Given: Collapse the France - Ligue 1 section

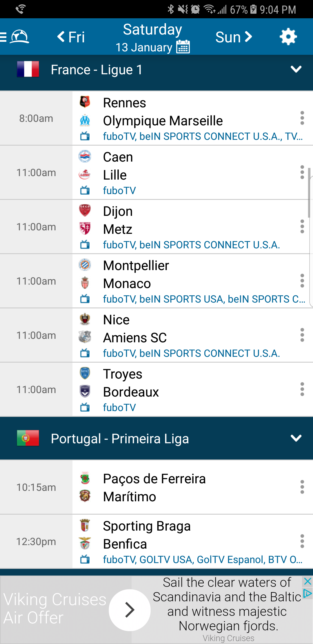Looking at the screenshot, I should (296, 69).
